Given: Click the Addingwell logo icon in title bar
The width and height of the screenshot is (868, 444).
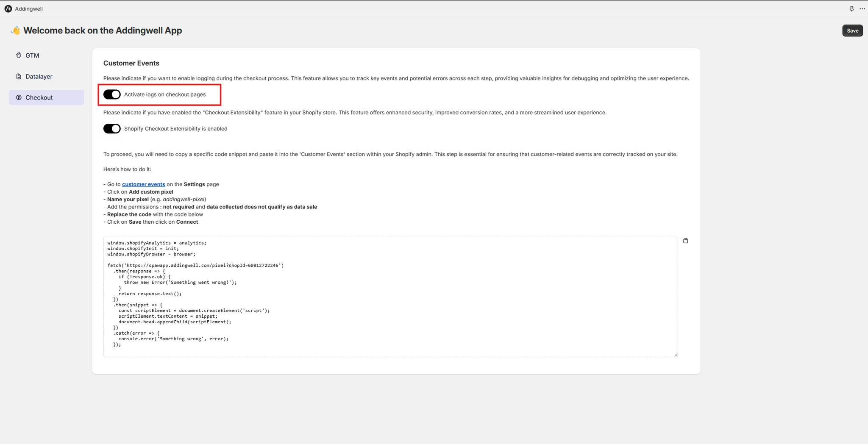Looking at the screenshot, I should click(x=8, y=8).
